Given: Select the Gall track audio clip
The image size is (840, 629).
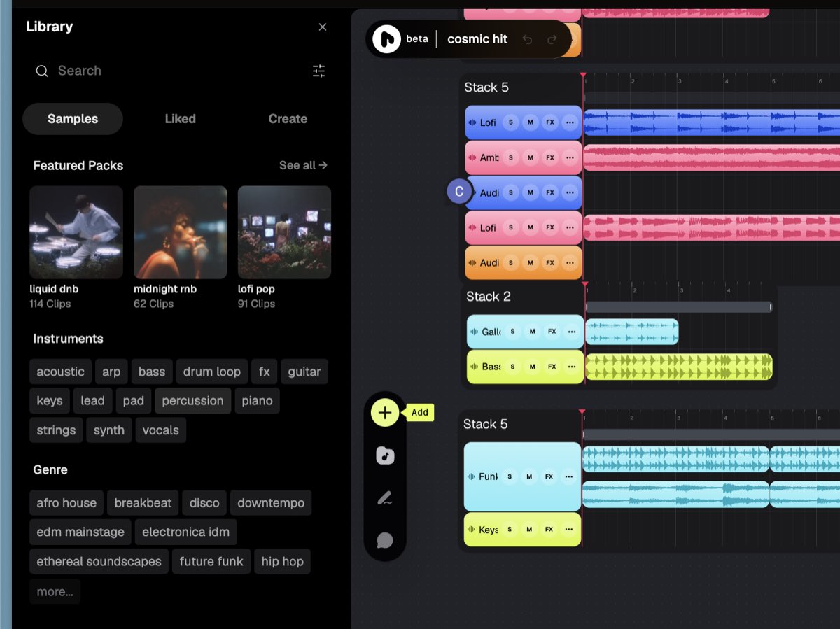Looking at the screenshot, I should click(x=632, y=332).
